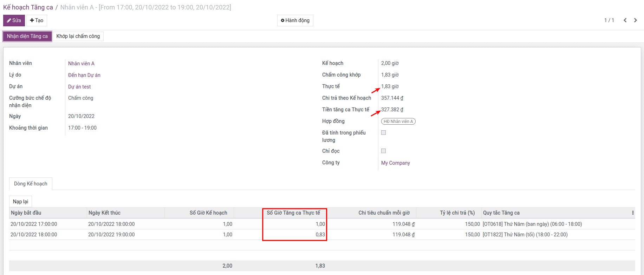Click the Sửa edit button
The height and width of the screenshot is (275, 644).
point(14,20)
